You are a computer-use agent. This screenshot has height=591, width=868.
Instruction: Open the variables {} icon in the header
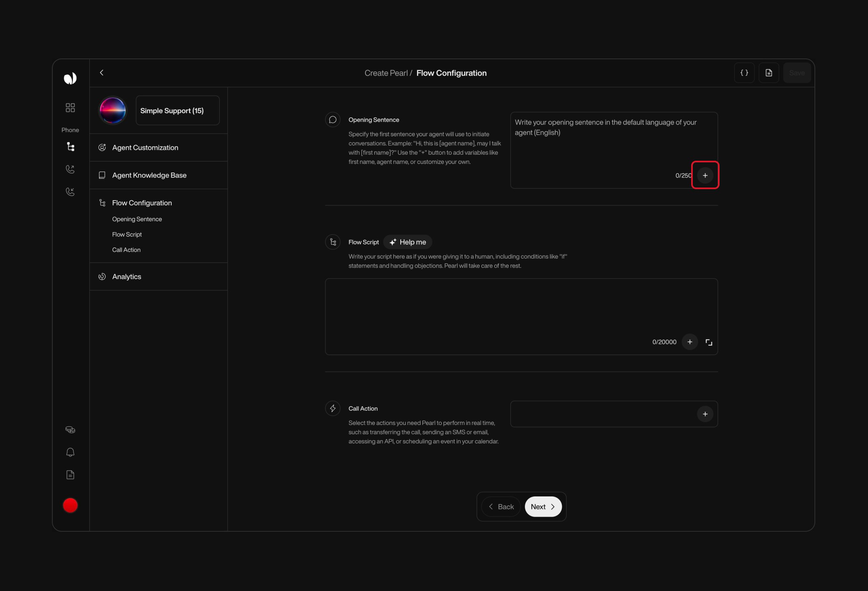tap(744, 73)
